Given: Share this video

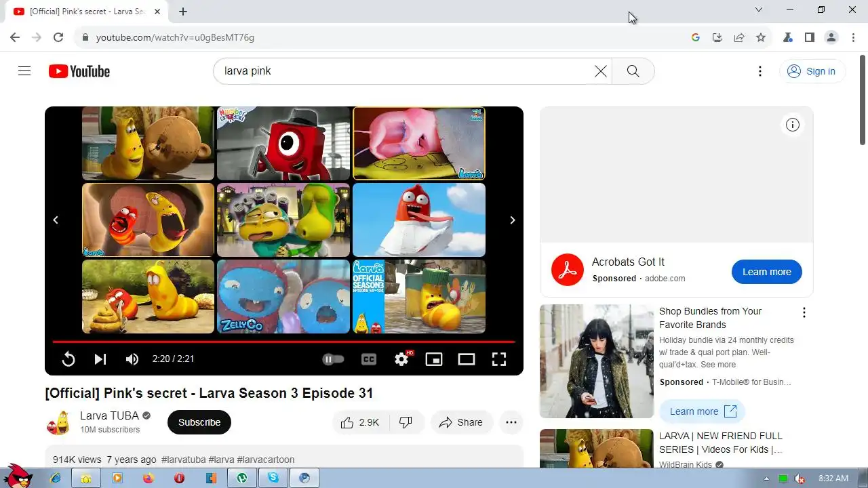Looking at the screenshot, I should coord(461,422).
